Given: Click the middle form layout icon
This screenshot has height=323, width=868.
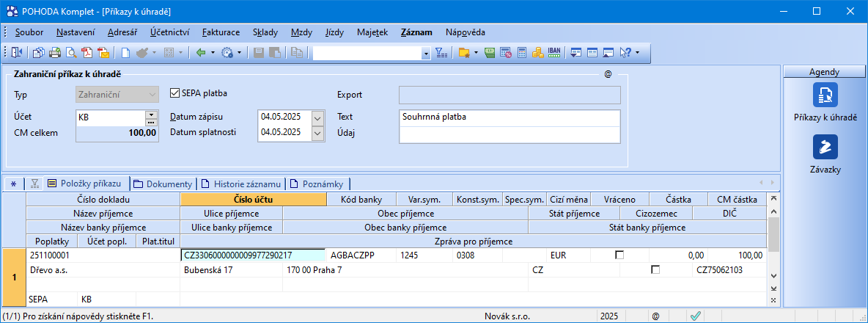Looking at the screenshot, I should [x=592, y=53].
